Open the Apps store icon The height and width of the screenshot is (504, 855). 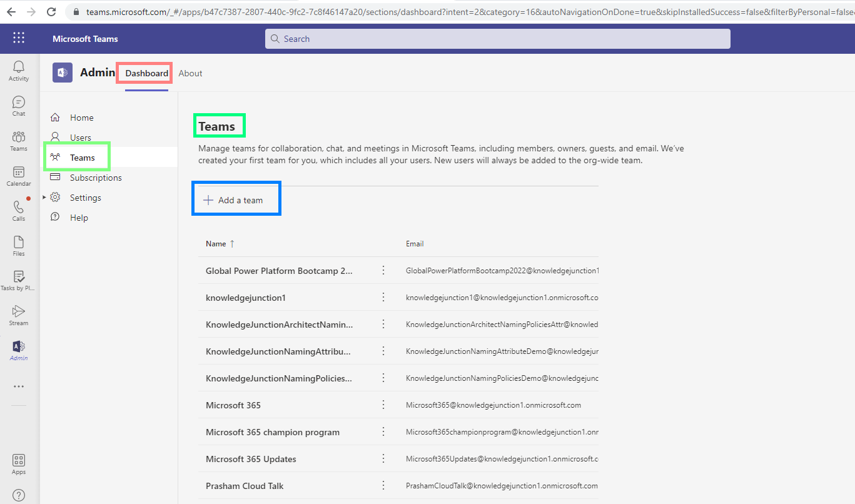click(x=19, y=464)
